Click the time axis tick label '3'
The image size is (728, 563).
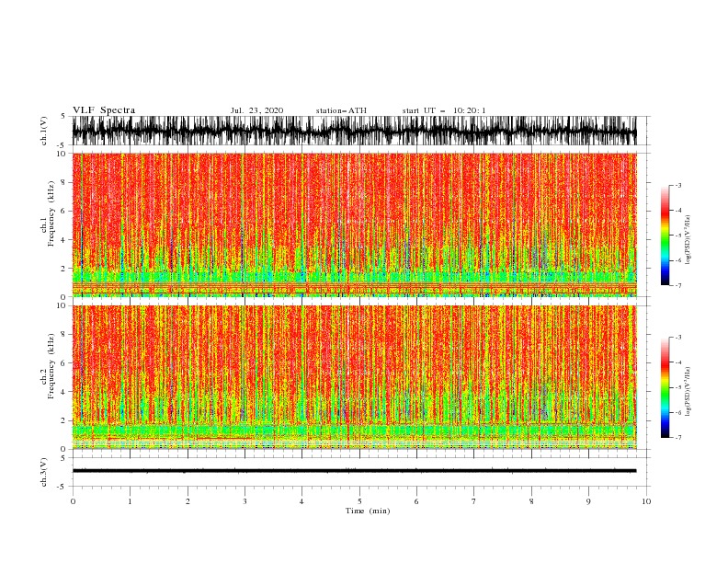245,501
